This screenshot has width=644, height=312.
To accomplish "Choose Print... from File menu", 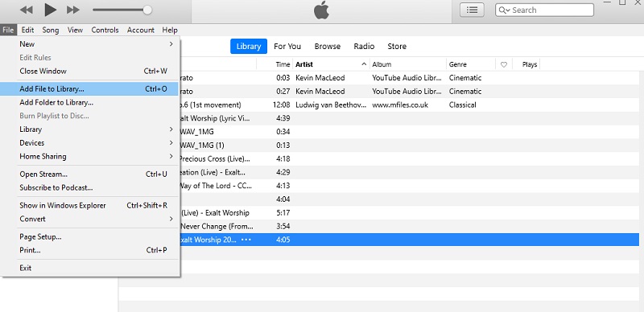I will (x=89, y=250).
